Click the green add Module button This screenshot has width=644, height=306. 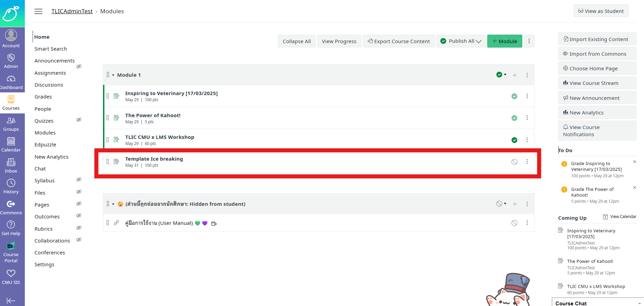tap(505, 41)
